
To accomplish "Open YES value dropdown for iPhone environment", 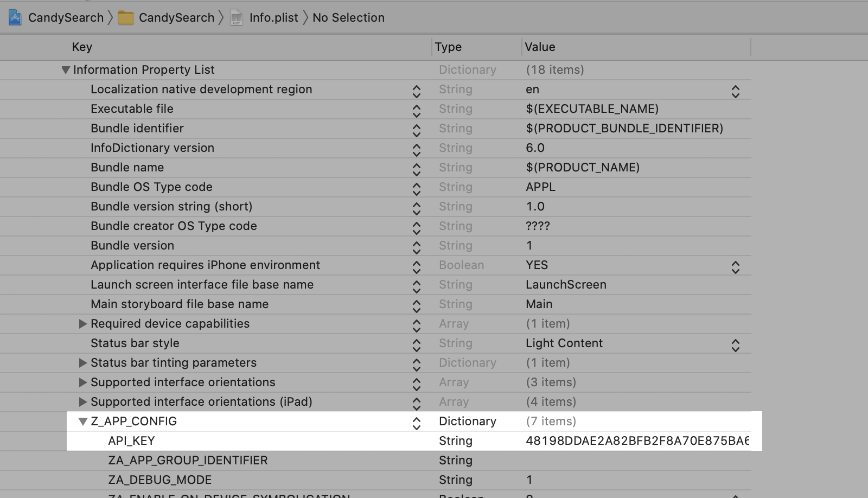I will 735,267.
